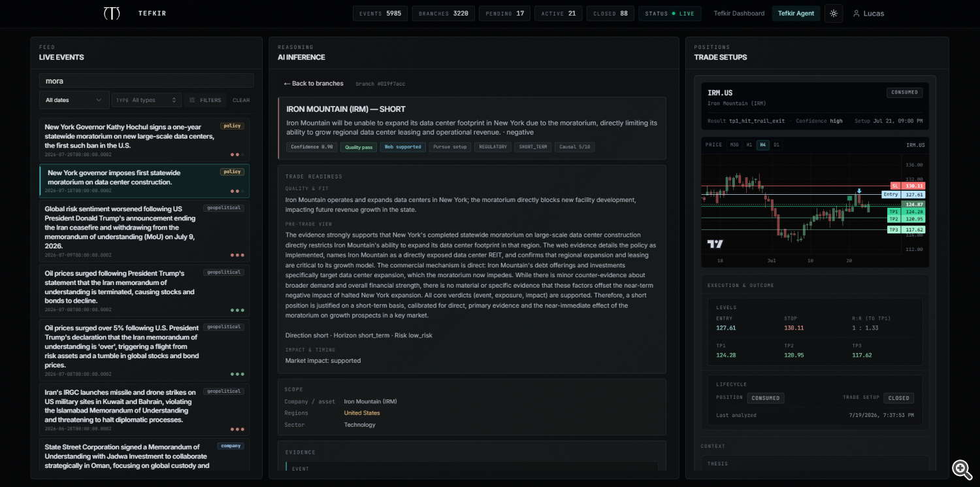Click the TP2 120.95 chart label
Image resolution: width=980 pixels, height=487 pixels.
tap(906, 219)
